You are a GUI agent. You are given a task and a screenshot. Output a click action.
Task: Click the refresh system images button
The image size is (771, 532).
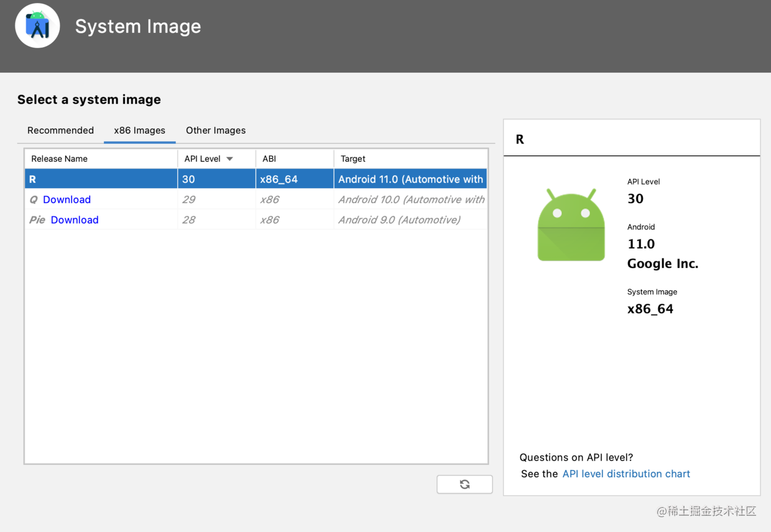[464, 484]
